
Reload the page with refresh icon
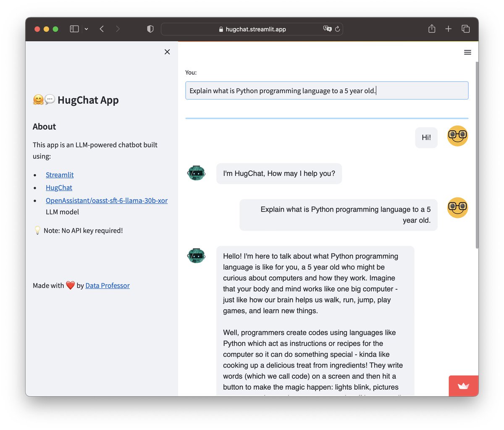point(337,29)
